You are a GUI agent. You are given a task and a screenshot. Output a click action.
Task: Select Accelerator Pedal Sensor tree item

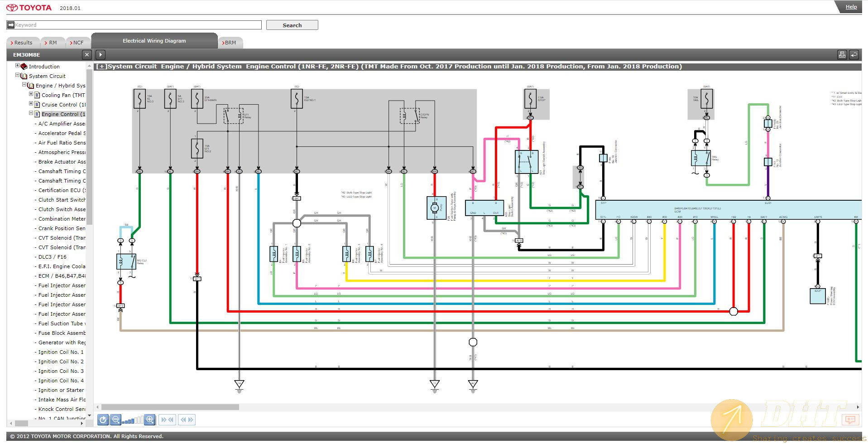(x=62, y=133)
